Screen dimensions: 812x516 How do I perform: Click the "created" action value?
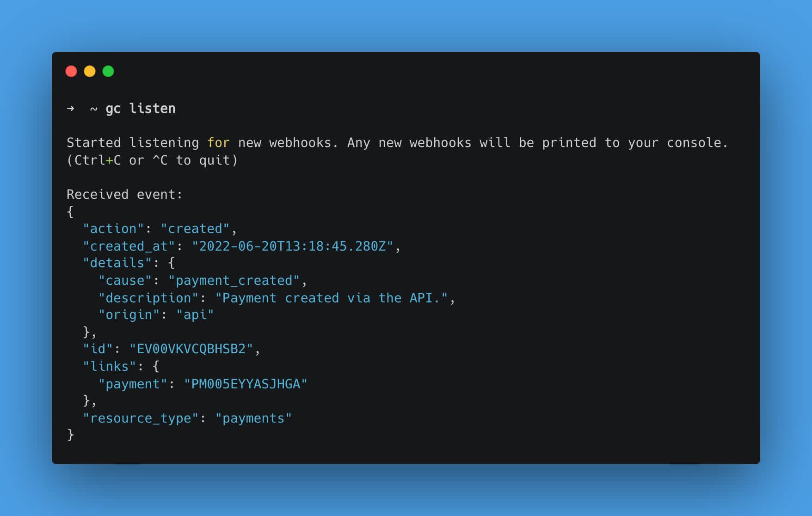(x=195, y=228)
